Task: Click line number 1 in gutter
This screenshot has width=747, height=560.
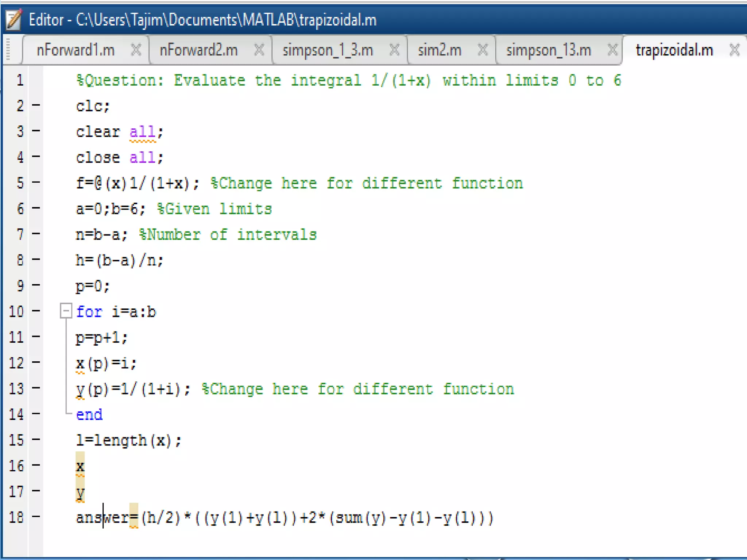Action: [20, 80]
